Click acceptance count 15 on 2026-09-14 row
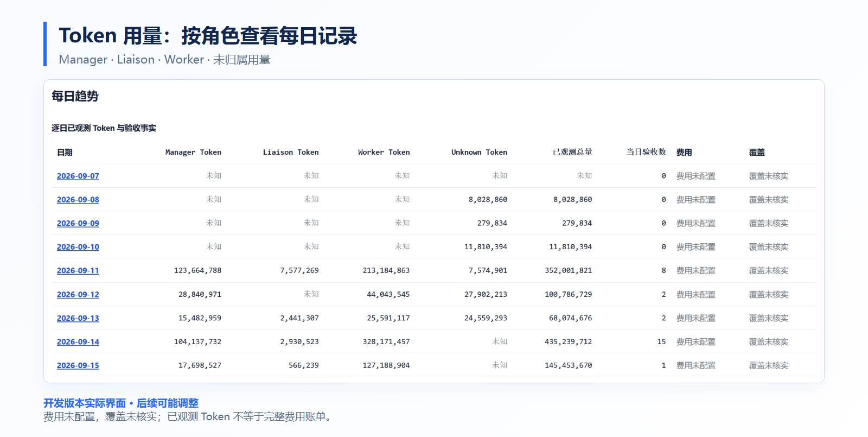Viewport: 868px width, 437px height. (x=662, y=341)
